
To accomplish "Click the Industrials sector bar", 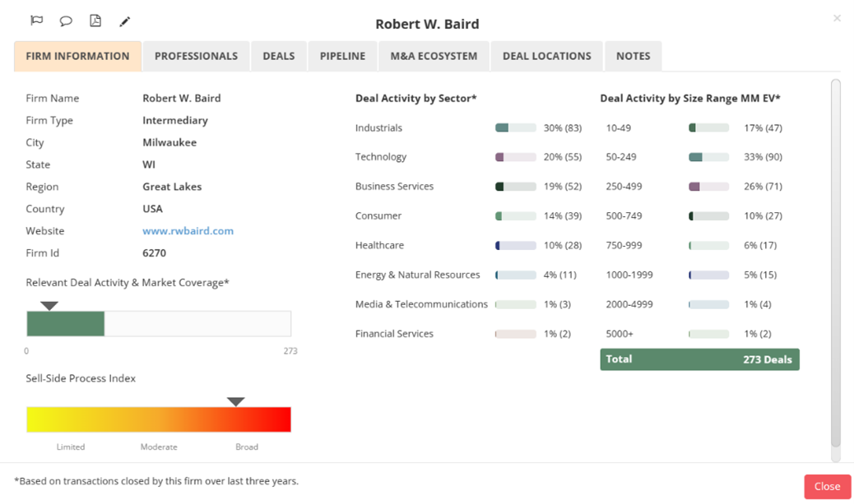I will (x=516, y=128).
